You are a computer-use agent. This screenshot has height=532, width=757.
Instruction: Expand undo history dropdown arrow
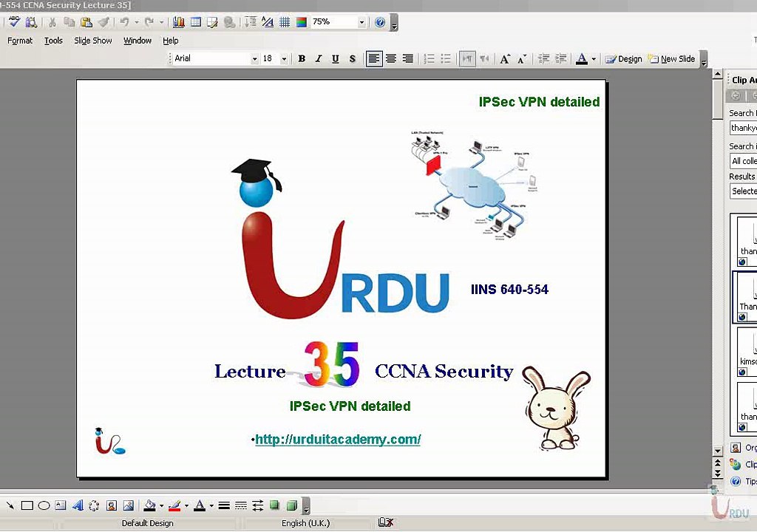tap(137, 21)
